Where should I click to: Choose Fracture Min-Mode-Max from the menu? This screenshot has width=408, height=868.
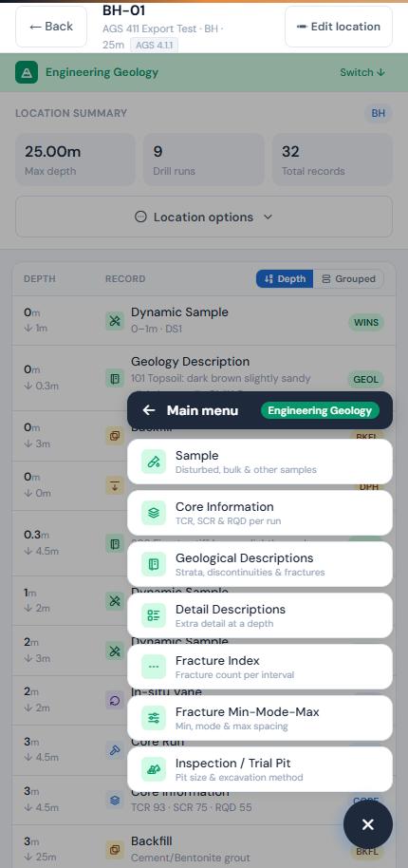point(260,718)
